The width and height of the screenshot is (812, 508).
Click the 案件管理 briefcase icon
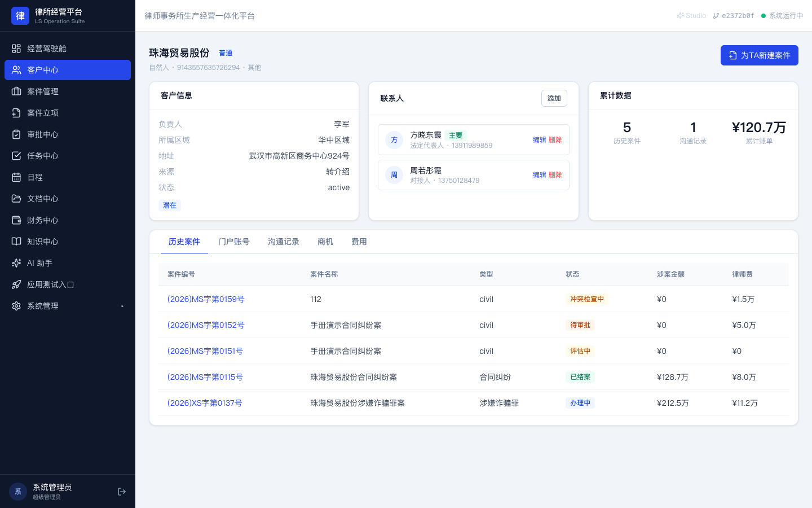coord(16,91)
